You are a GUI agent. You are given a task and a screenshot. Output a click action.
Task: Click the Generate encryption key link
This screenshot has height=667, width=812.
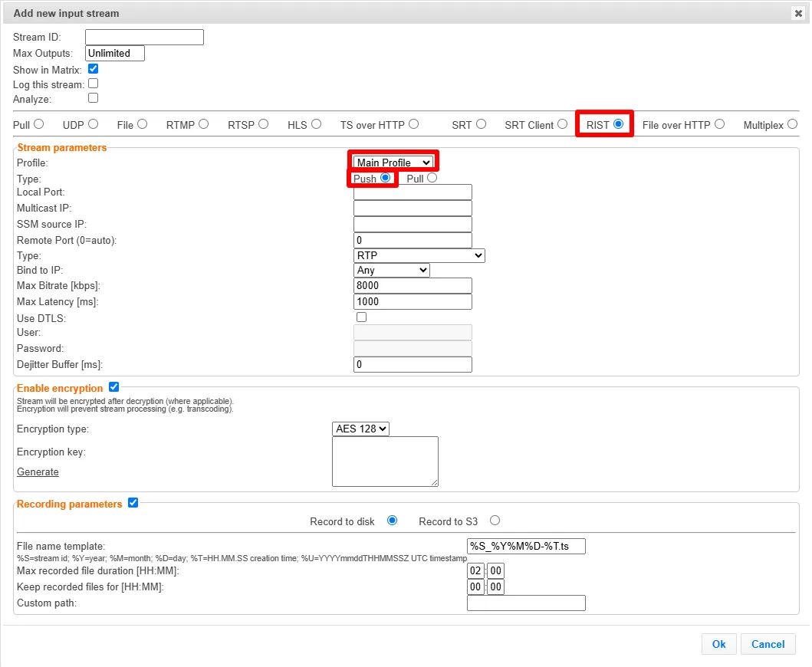[38, 472]
